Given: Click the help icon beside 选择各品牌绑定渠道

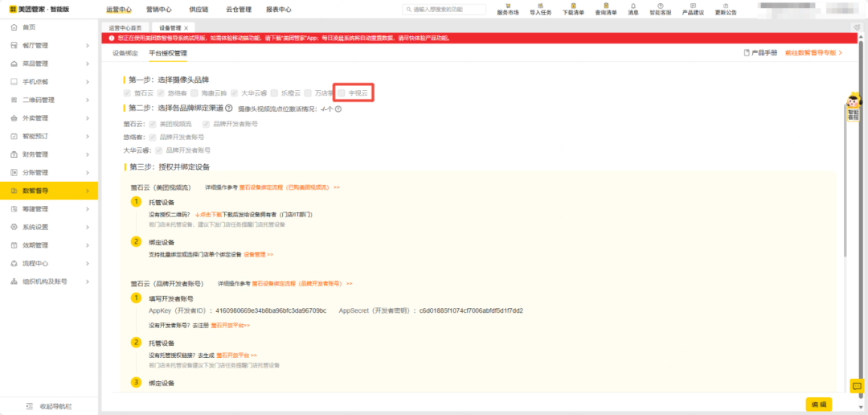Looking at the screenshot, I should 228,109.
